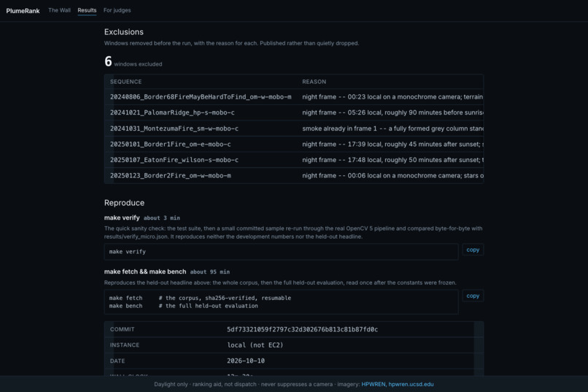Screen dimensions: 588x392
Task: Click the about 95 min label
Action: coord(210,272)
